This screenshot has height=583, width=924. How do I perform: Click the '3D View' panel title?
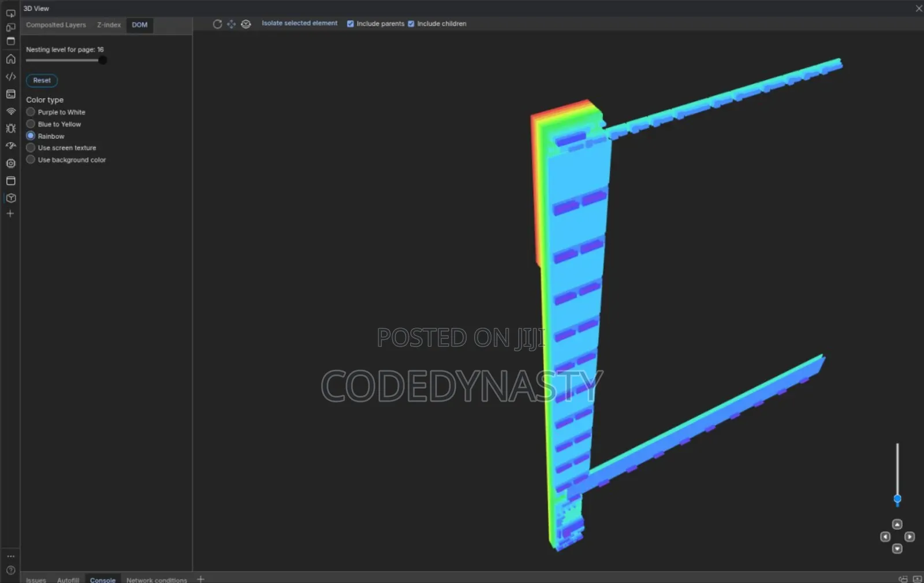[x=36, y=8]
